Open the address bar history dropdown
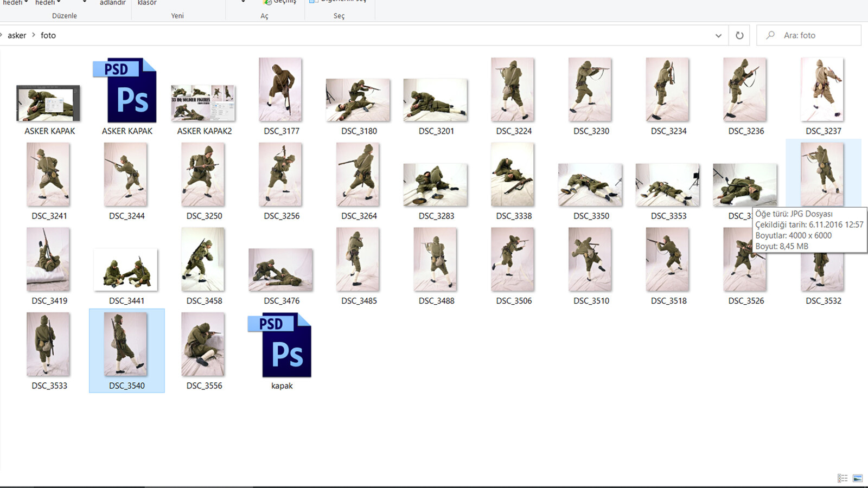Image resolution: width=868 pixels, height=488 pixels. (718, 35)
